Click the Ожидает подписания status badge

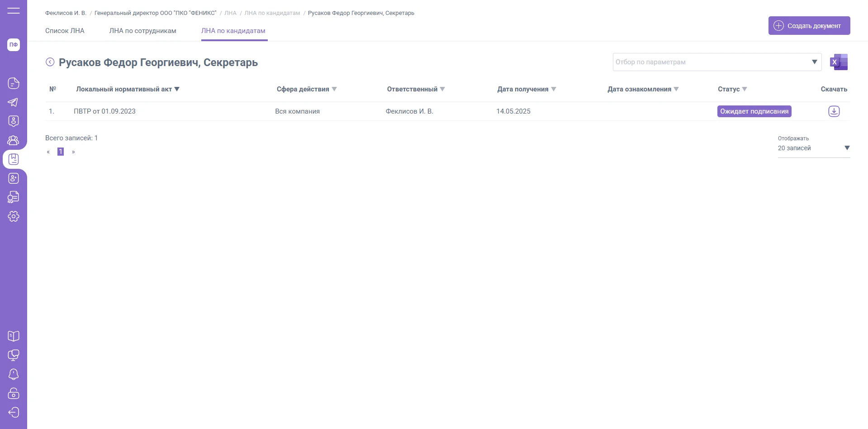pyautogui.click(x=754, y=111)
